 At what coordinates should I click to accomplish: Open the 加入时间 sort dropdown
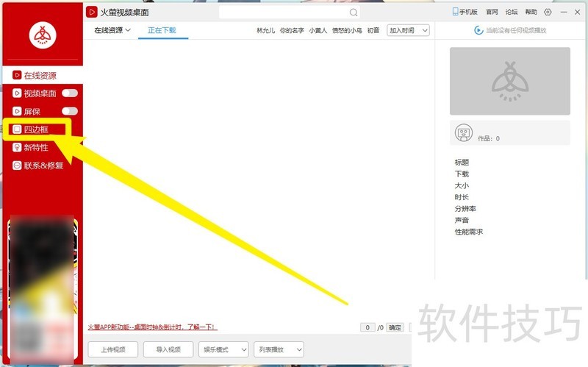[x=408, y=30]
